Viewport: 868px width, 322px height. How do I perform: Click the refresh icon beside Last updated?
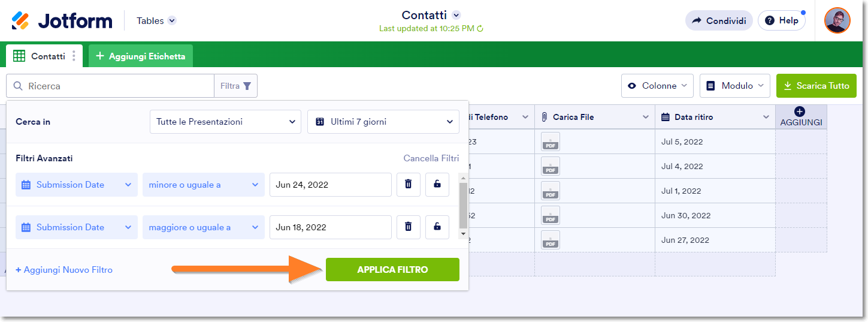(480, 28)
